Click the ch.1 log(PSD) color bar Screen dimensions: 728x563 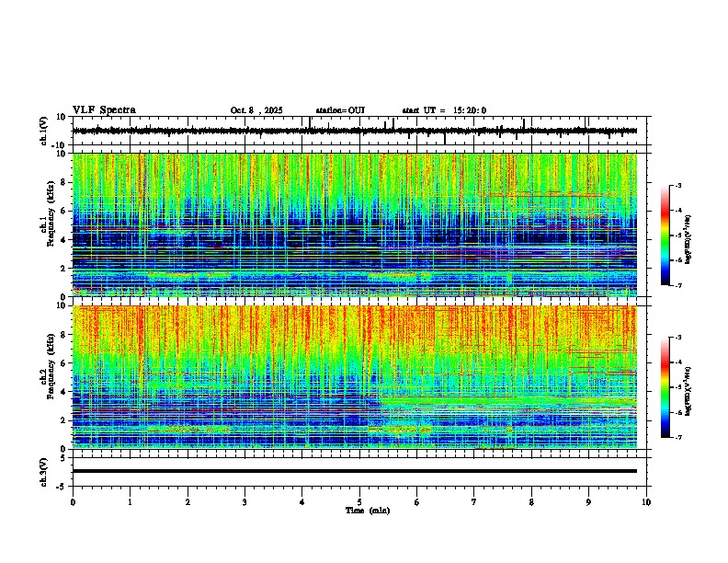[x=665, y=236]
